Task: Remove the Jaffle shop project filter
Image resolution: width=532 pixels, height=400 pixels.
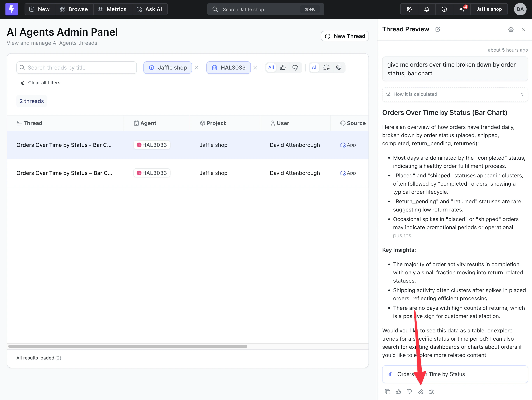Action: [x=196, y=68]
